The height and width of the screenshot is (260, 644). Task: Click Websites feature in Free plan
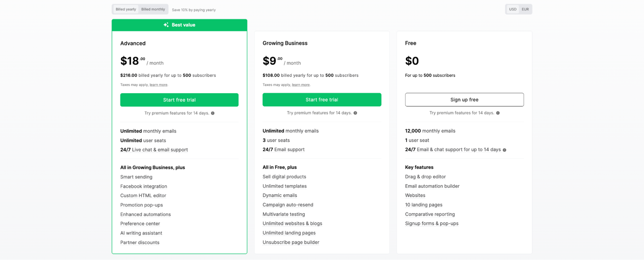(x=415, y=196)
